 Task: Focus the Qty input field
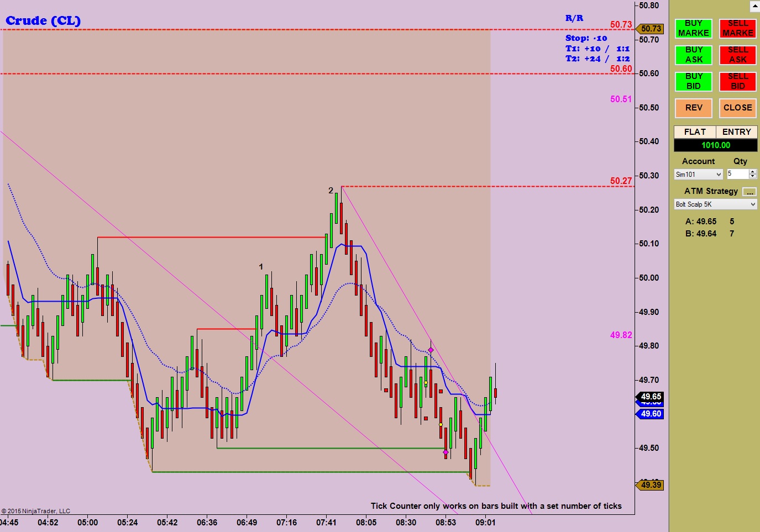click(x=737, y=174)
